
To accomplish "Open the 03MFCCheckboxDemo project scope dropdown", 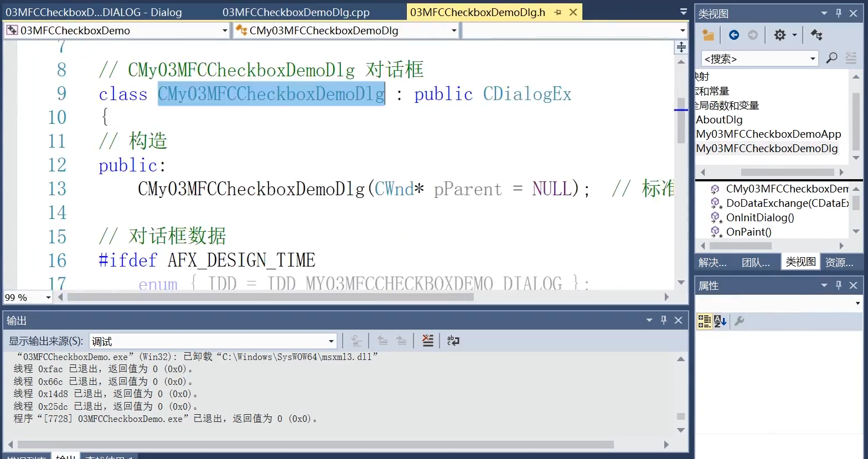I will tap(225, 30).
